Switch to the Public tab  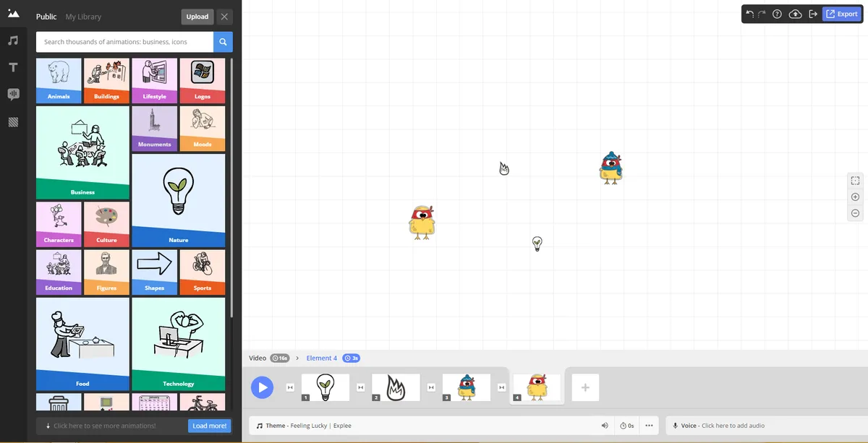click(x=46, y=17)
